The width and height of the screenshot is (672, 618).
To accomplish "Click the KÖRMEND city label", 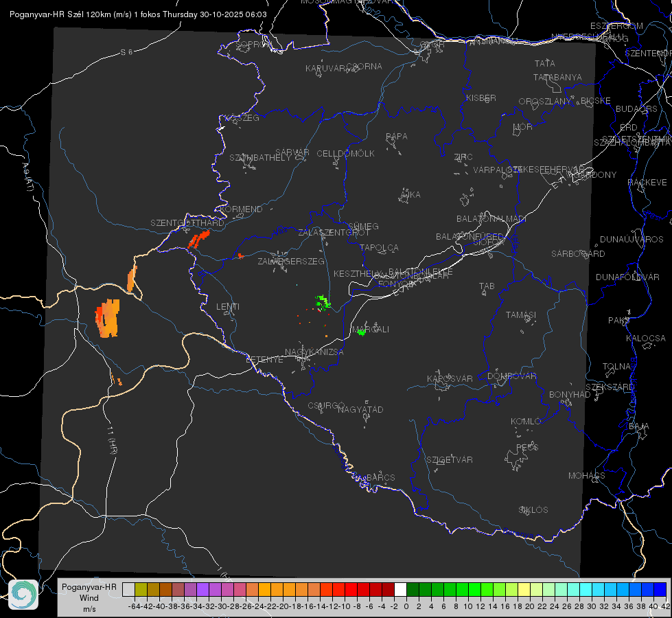I will [240, 209].
